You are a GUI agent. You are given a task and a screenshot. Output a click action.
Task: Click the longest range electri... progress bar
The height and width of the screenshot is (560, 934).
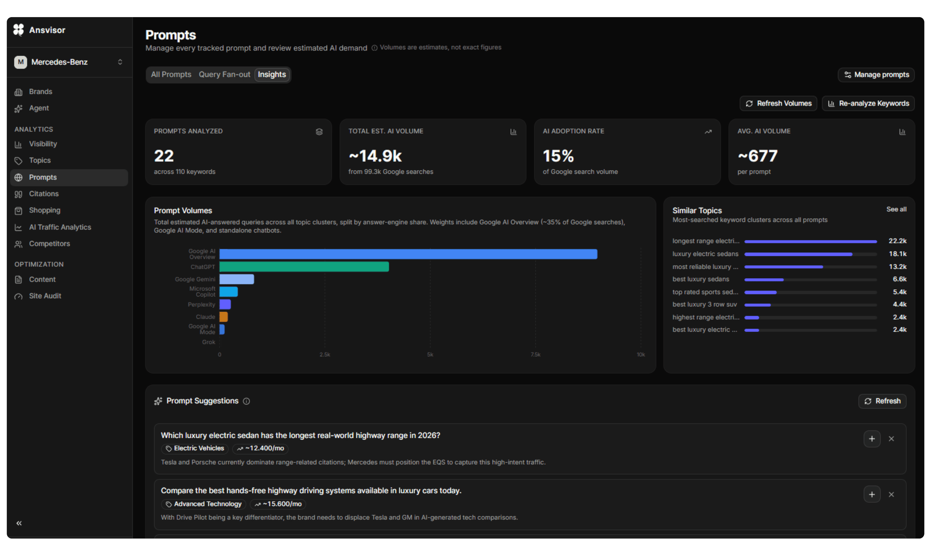810,242
